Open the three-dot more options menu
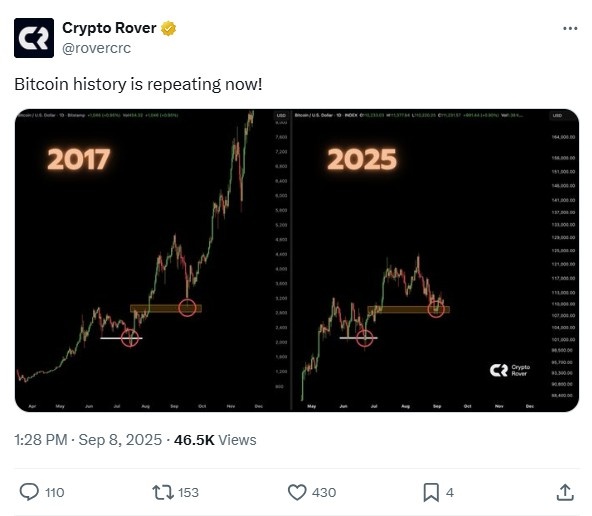The width and height of the screenshot is (592, 516). coord(570,28)
